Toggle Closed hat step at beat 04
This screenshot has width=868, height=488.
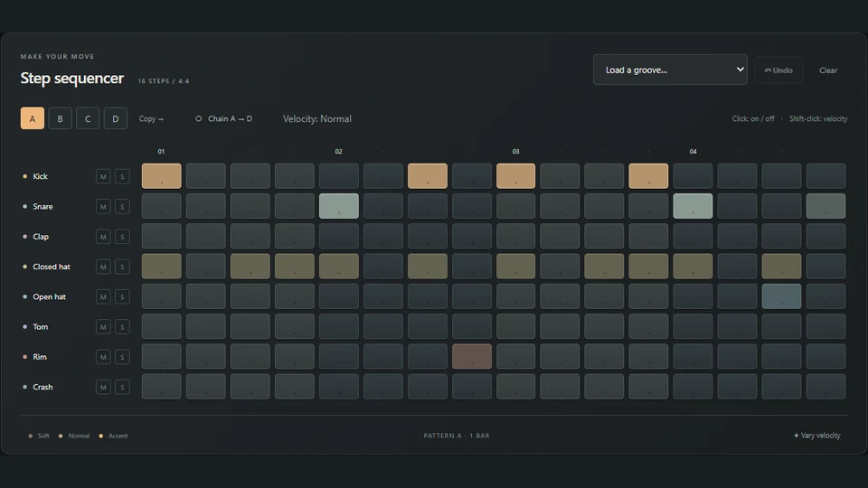coord(693,266)
